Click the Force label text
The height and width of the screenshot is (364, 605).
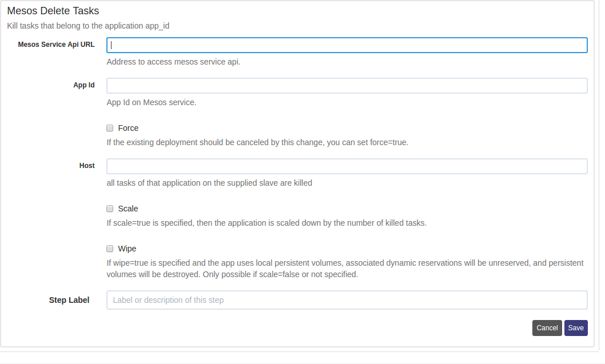click(x=128, y=128)
